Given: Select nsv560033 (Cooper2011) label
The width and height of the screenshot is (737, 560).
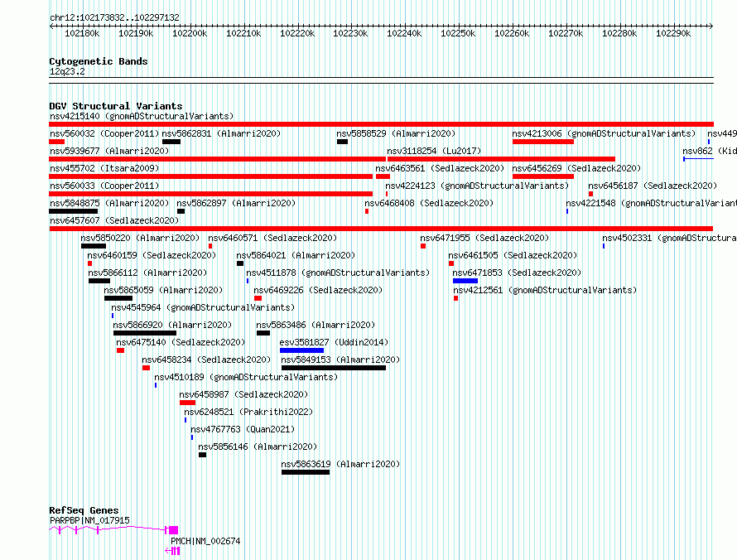Looking at the screenshot, I should 104,186.
